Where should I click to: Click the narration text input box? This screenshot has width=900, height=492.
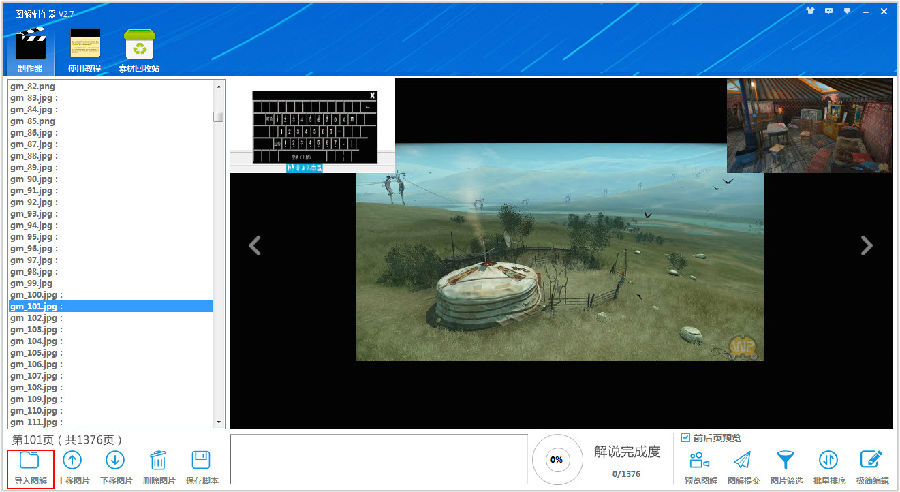click(x=379, y=459)
